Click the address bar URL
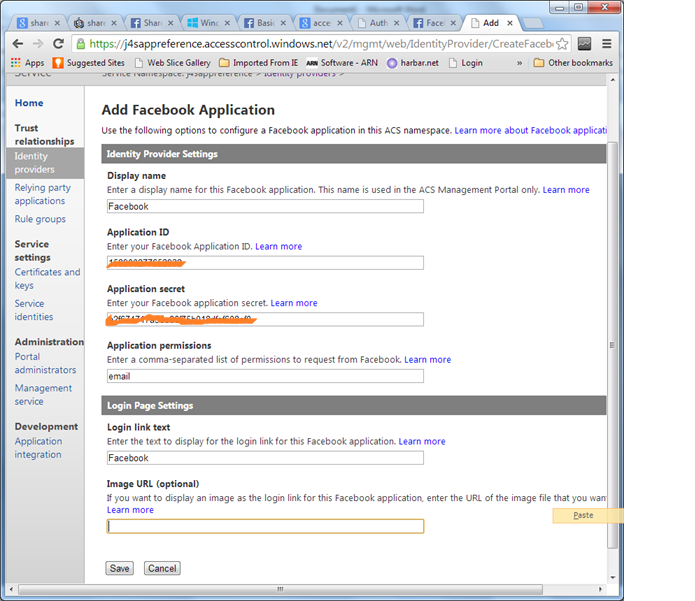The image size is (695, 601). coord(321,43)
